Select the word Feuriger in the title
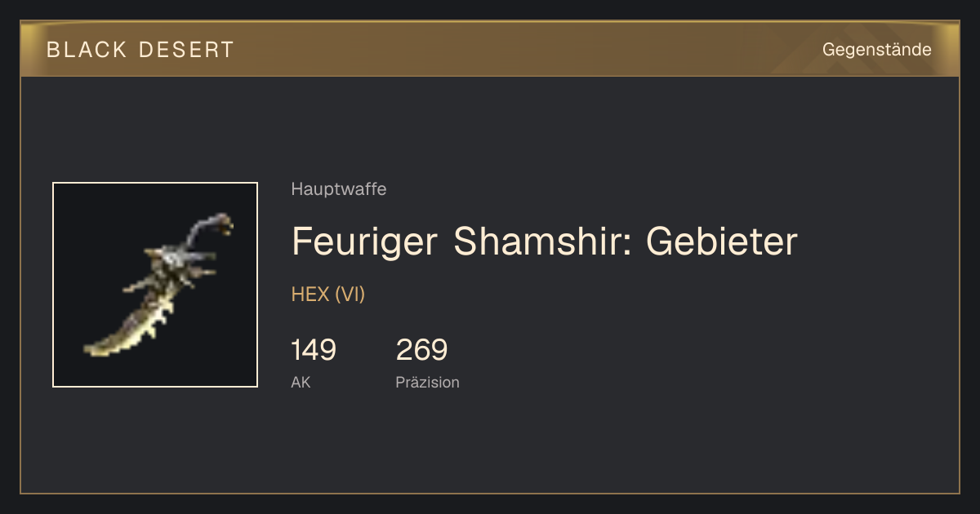Viewport: 980px width, 514px height. pyautogui.click(x=365, y=241)
